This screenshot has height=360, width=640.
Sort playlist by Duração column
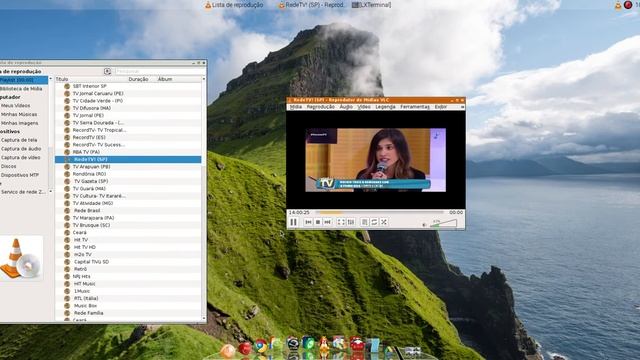pyautogui.click(x=138, y=79)
